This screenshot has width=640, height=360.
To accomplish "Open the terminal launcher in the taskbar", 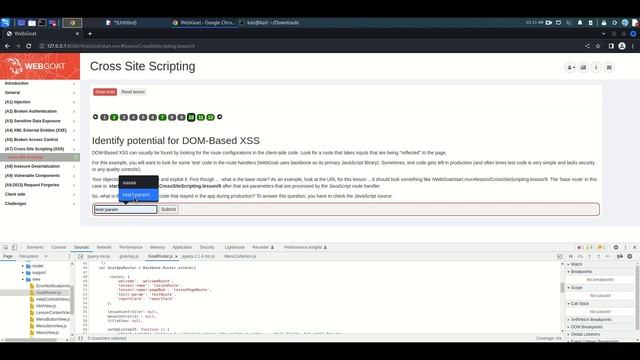I will (42, 23).
